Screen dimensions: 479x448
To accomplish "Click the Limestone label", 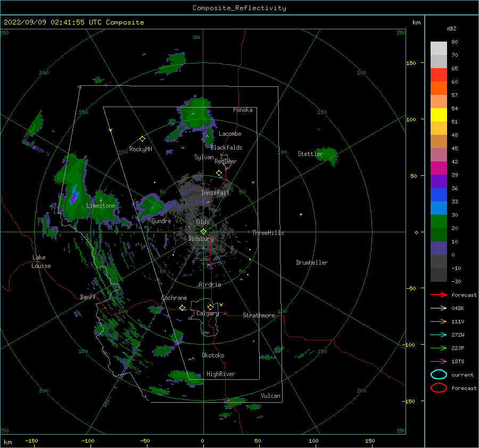I will [x=101, y=206].
